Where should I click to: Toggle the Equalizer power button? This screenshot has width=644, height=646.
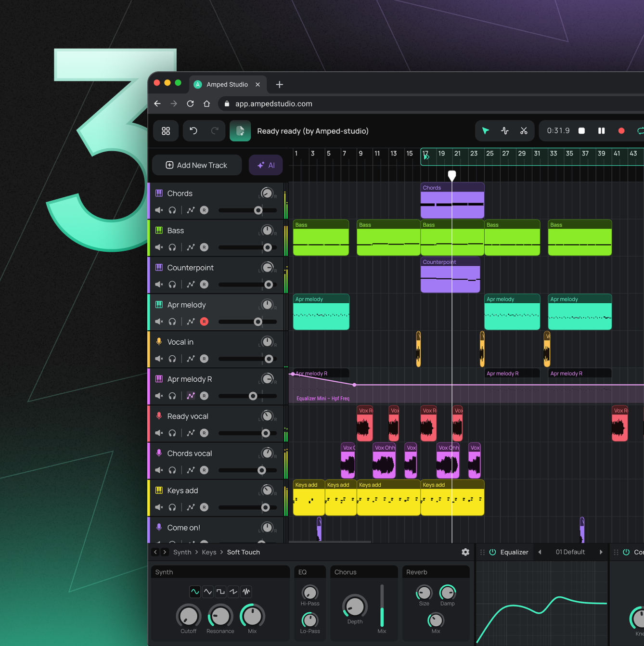coord(492,552)
